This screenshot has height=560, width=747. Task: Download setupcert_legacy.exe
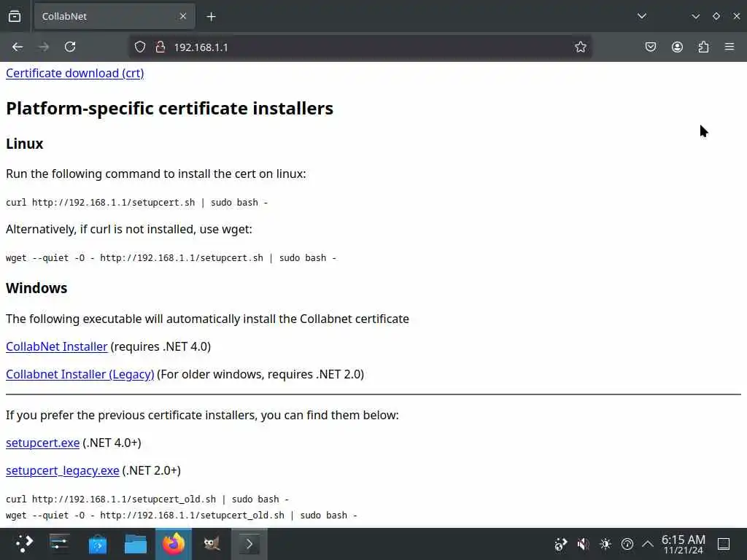tap(63, 470)
